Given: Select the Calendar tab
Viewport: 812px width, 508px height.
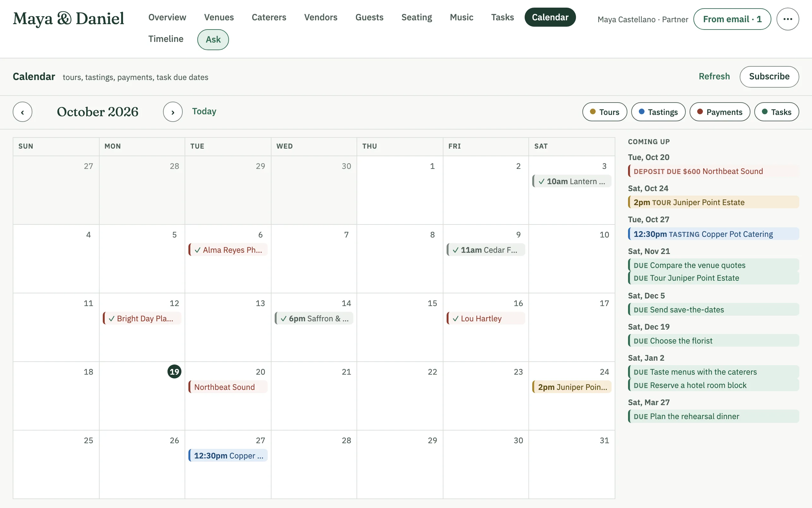Looking at the screenshot, I should (x=550, y=17).
